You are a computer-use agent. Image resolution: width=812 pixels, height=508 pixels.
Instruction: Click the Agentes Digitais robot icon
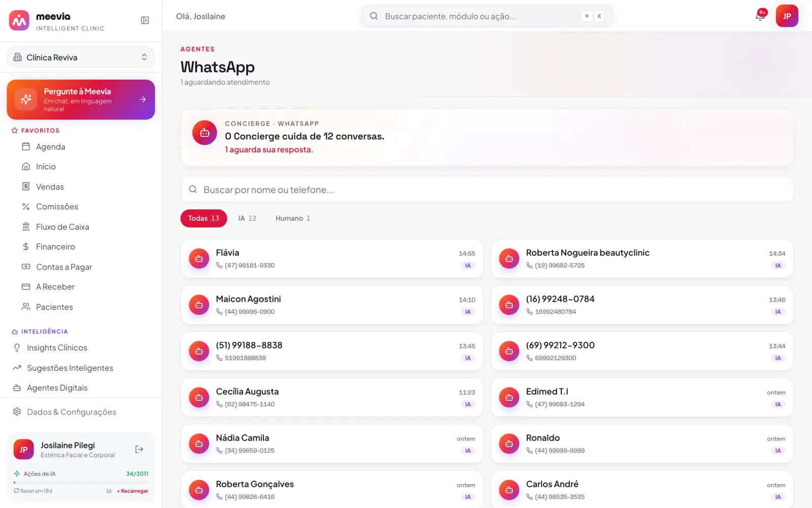coord(17,388)
